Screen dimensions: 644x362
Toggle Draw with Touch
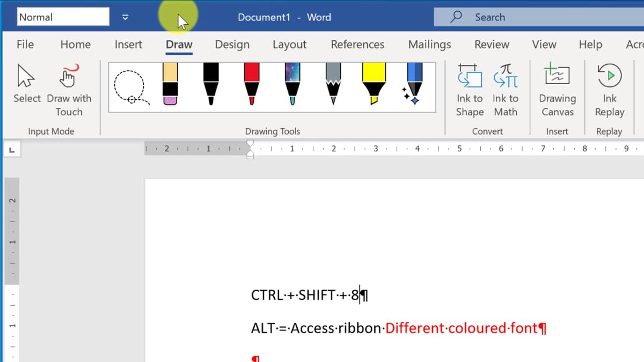pos(69,91)
